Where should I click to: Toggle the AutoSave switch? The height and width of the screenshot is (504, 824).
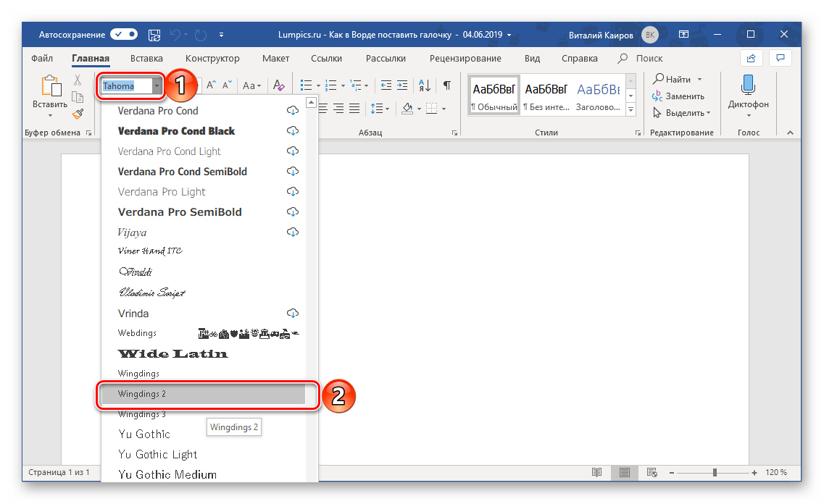(x=124, y=35)
